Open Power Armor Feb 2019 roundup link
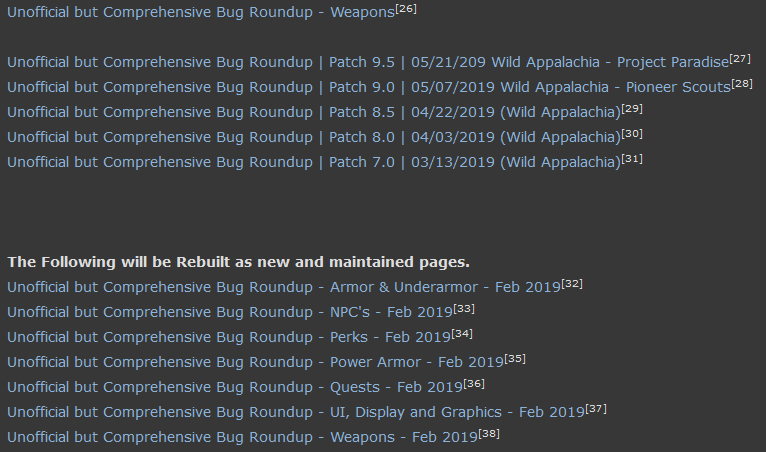This screenshot has height=452, width=766. [x=255, y=362]
